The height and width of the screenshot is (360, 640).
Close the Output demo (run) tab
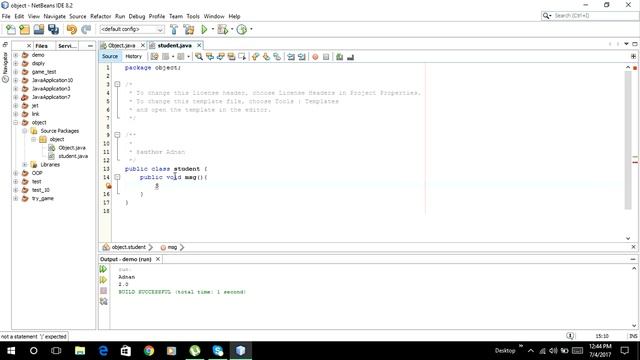(158, 259)
